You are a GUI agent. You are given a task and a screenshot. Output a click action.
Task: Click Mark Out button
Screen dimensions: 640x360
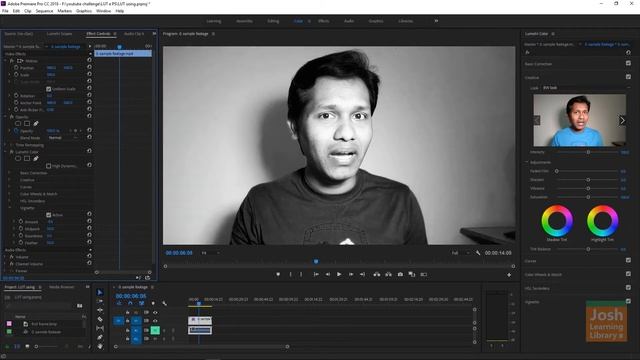(x=301, y=274)
